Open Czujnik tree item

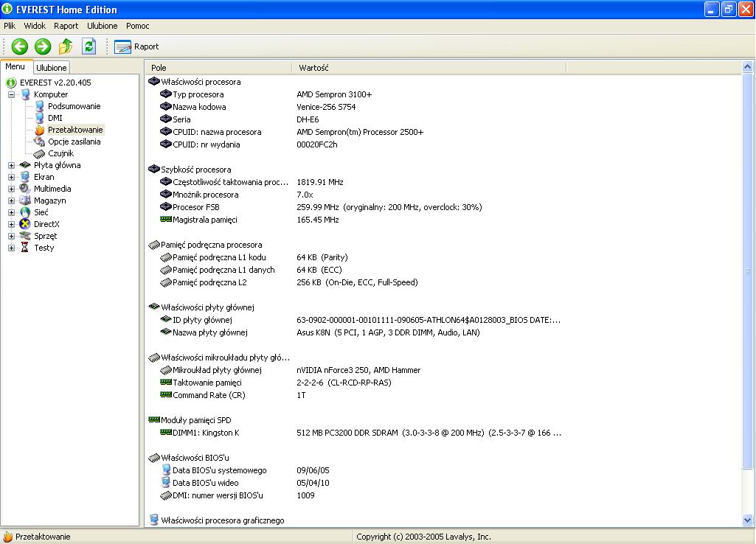60,153
